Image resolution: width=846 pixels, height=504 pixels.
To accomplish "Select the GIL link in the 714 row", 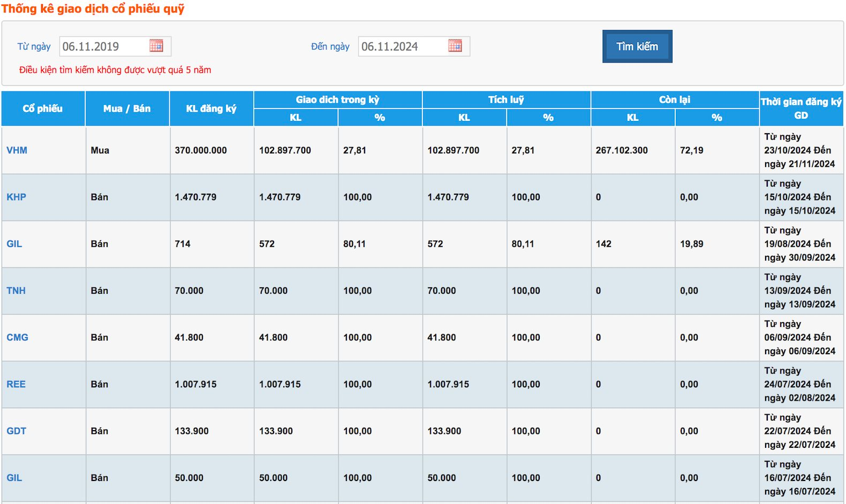I will pos(14,244).
